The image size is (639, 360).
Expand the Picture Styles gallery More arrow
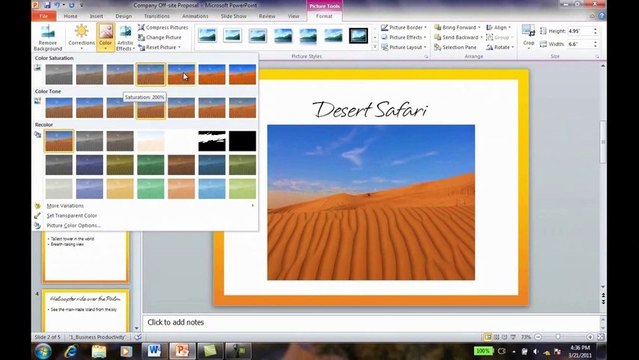coord(375,47)
